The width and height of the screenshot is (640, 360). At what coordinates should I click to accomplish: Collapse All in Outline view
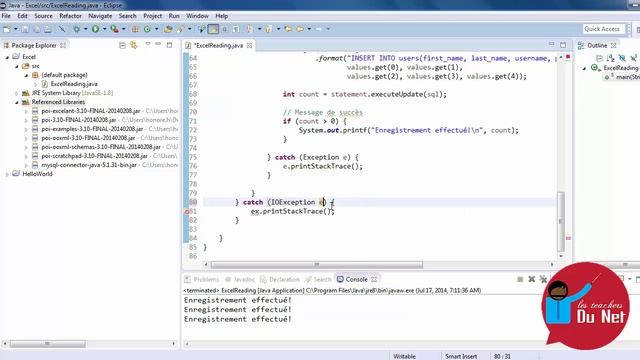tap(599, 58)
